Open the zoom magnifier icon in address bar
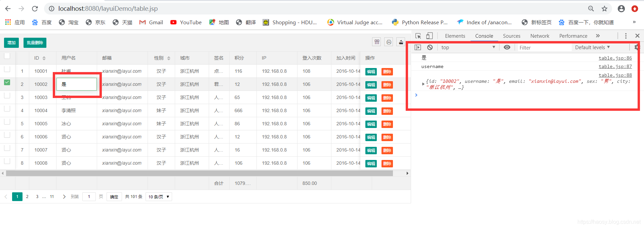 pyautogui.click(x=591, y=9)
